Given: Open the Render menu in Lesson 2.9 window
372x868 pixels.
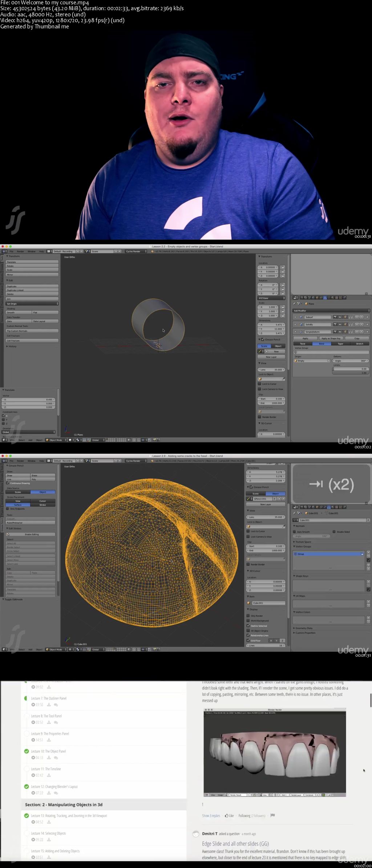Looking at the screenshot, I should tap(20, 461).
